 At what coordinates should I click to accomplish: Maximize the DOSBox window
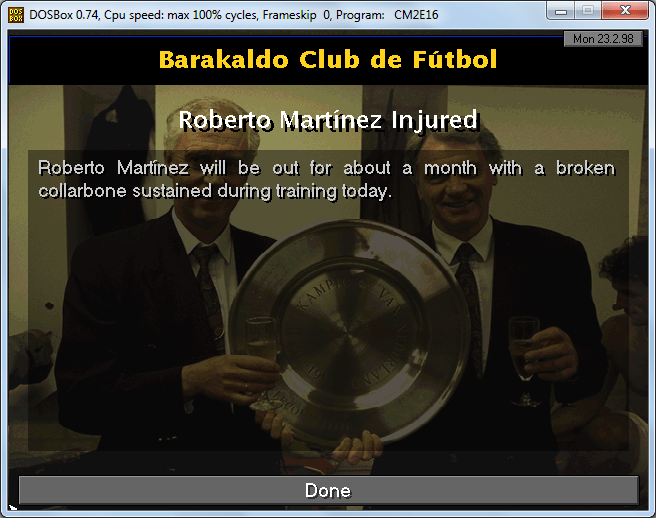pos(588,10)
